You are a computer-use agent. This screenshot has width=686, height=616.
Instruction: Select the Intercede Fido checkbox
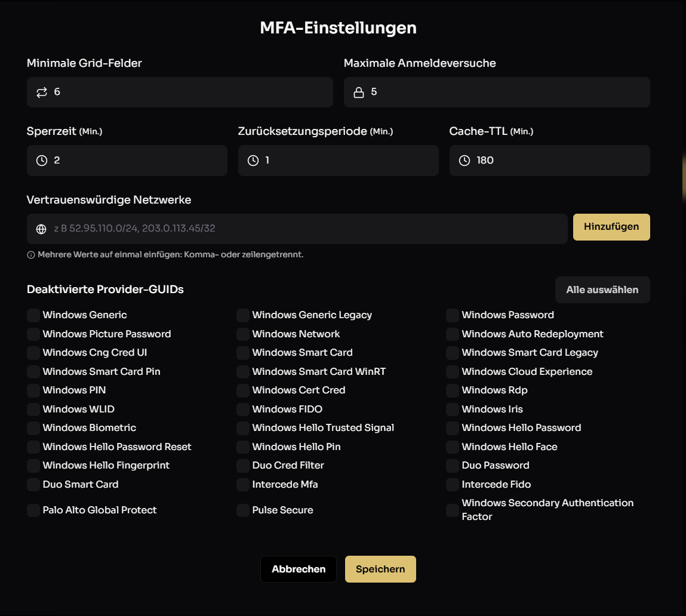click(453, 484)
